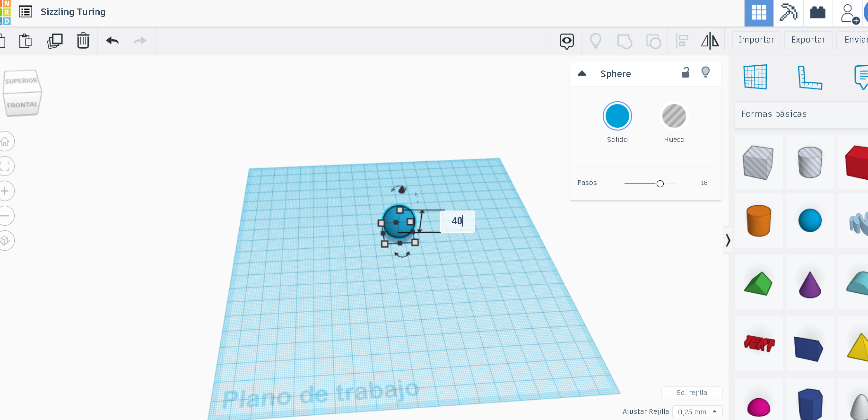Click the Fit all in view button
Image resolution: width=868 pixels, height=420 pixels.
coord(5,166)
